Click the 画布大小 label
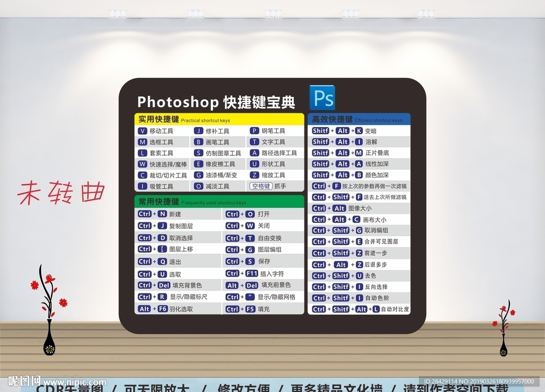The width and height of the screenshot is (545, 392). click(375, 220)
